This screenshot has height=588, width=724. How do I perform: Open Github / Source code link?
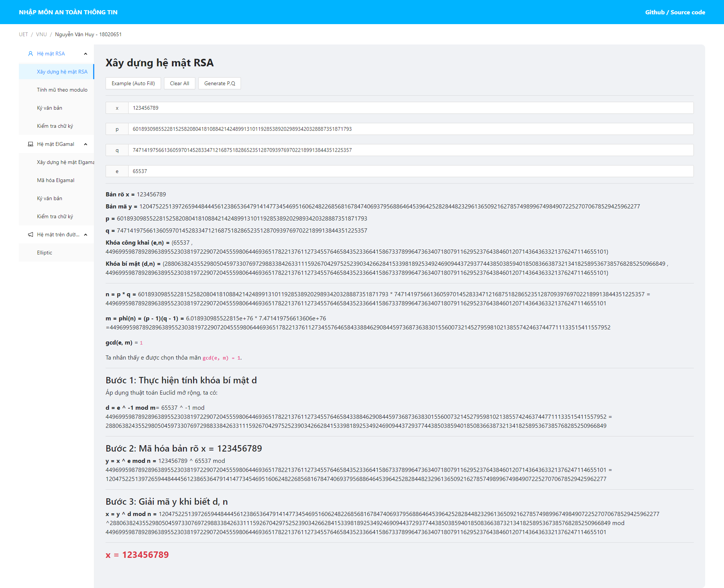click(675, 12)
